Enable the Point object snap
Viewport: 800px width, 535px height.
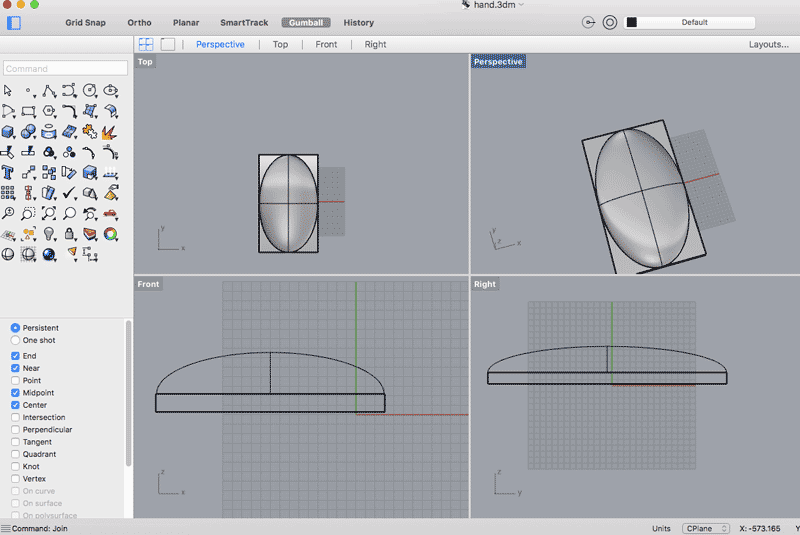[x=15, y=380]
